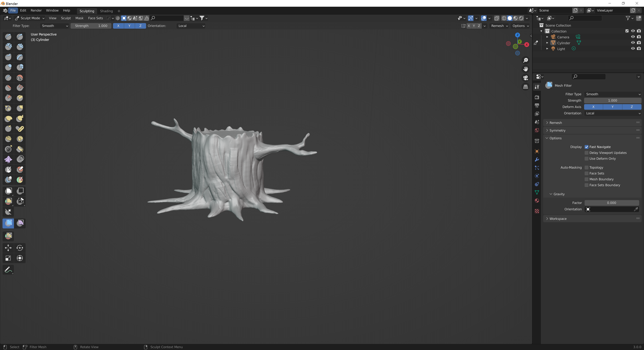Viewport: 644px width, 350px height.
Task: Click the Options popover button in header
Action: pos(520,26)
